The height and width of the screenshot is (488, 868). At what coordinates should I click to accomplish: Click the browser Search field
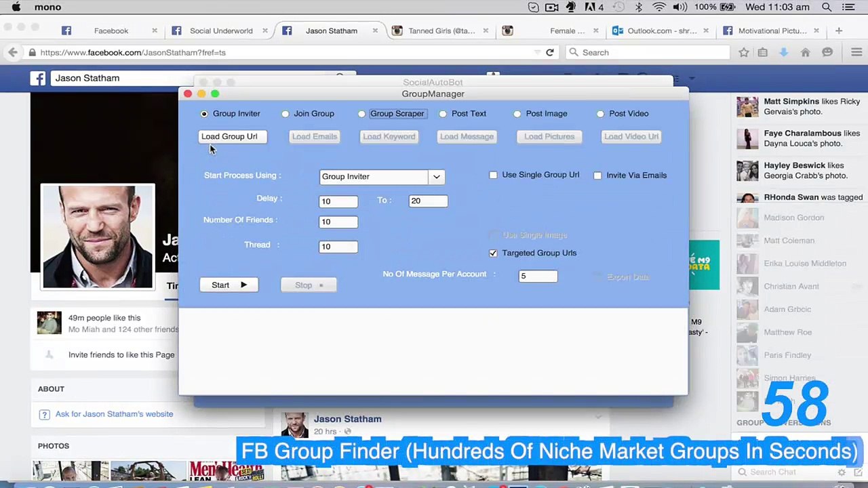[x=648, y=52]
